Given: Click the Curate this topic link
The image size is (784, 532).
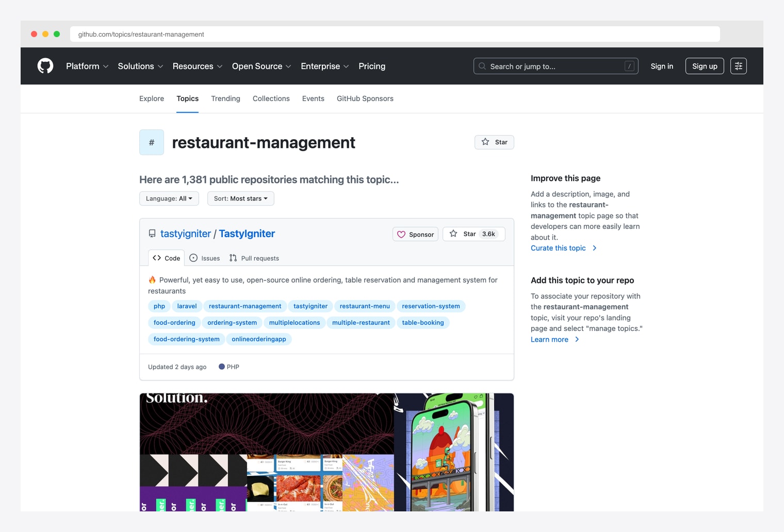Looking at the screenshot, I should (x=558, y=248).
